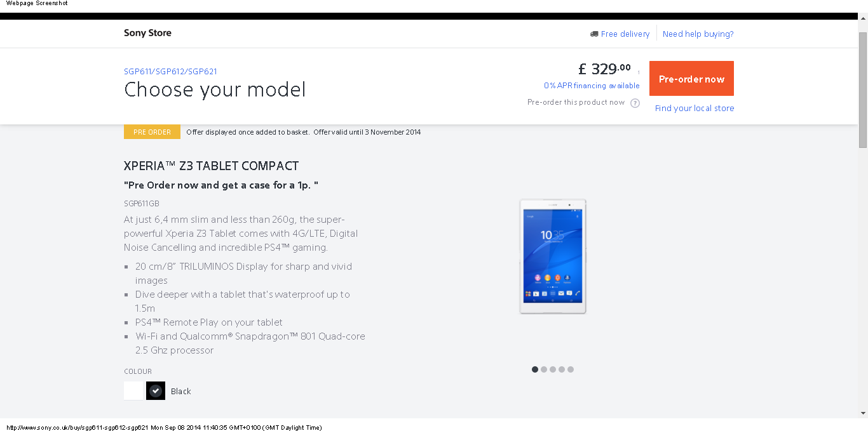Select the third carousel dot
Image resolution: width=868 pixels, height=431 pixels.
coord(553,369)
